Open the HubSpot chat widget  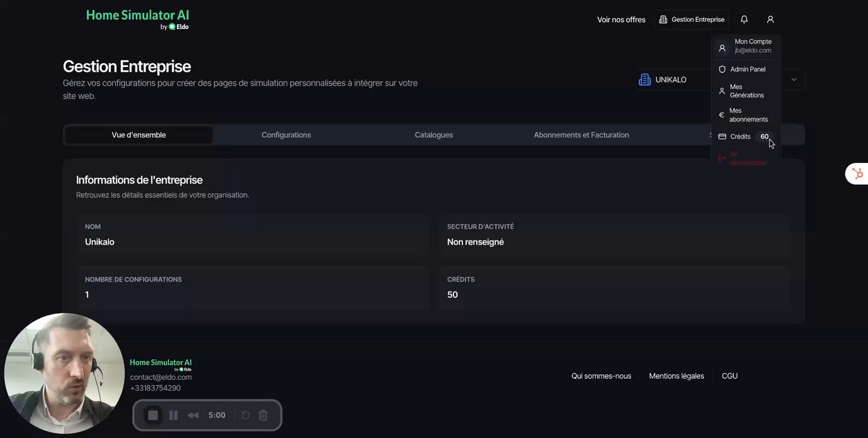coord(858,174)
